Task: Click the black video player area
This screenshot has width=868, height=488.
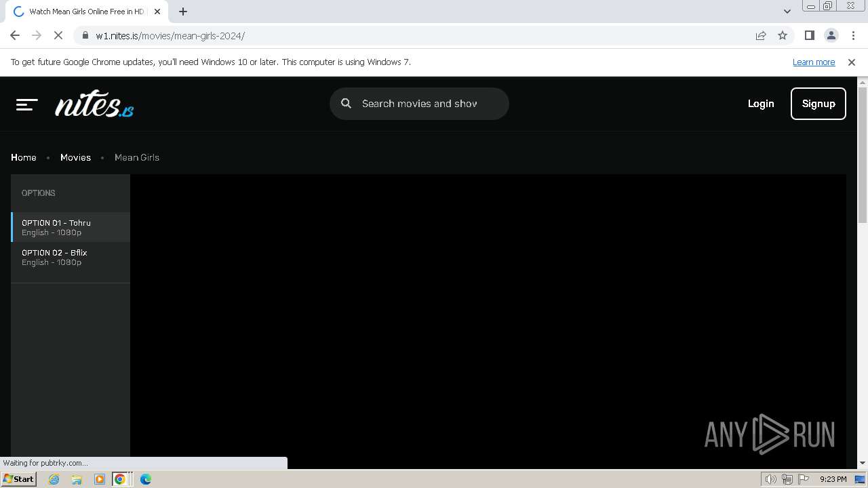Action: click(488, 321)
